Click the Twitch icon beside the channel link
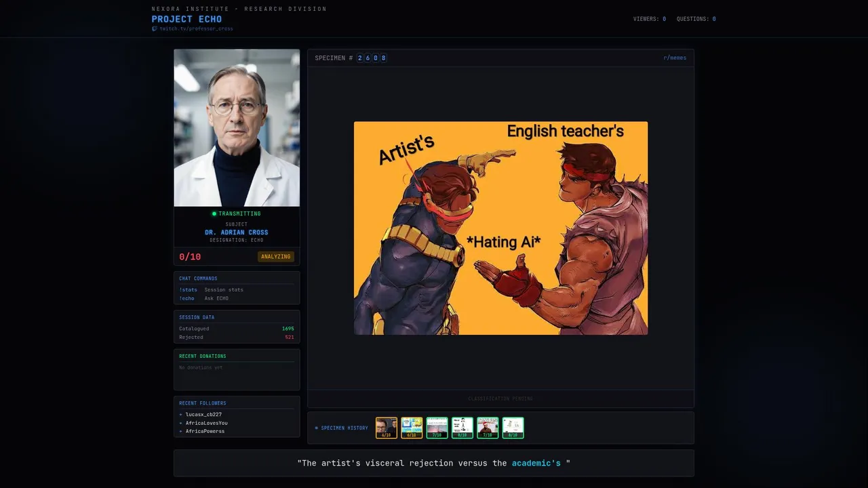The width and height of the screenshot is (868, 488). (x=155, y=29)
